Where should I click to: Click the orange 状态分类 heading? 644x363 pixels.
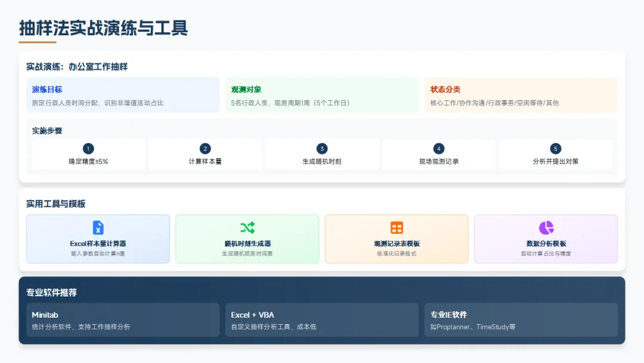pos(445,90)
